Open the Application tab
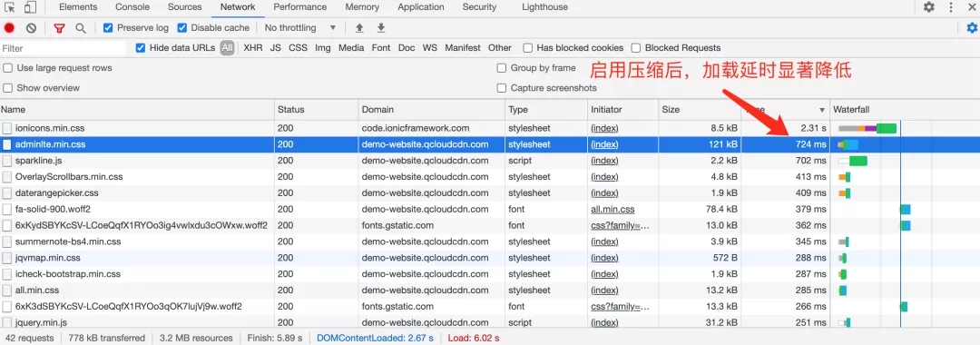Image resolution: width=980 pixels, height=345 pixels. coord(421,7)
